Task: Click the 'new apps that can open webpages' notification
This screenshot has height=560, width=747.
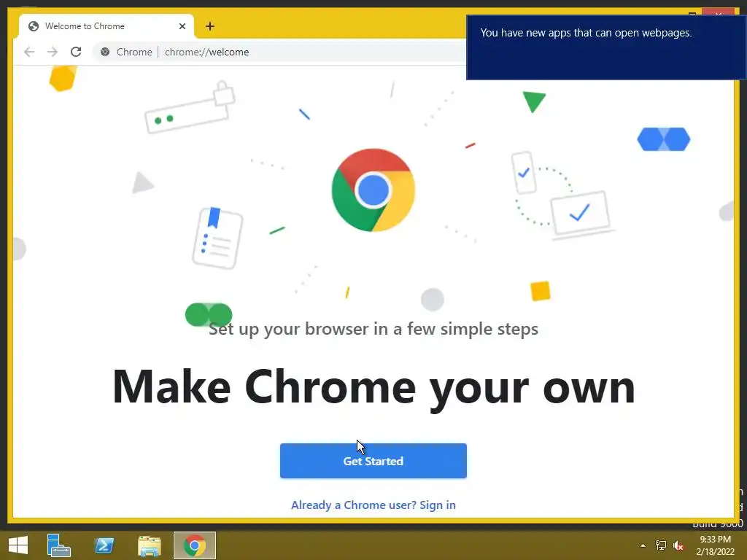Action: tap(606, 47)
